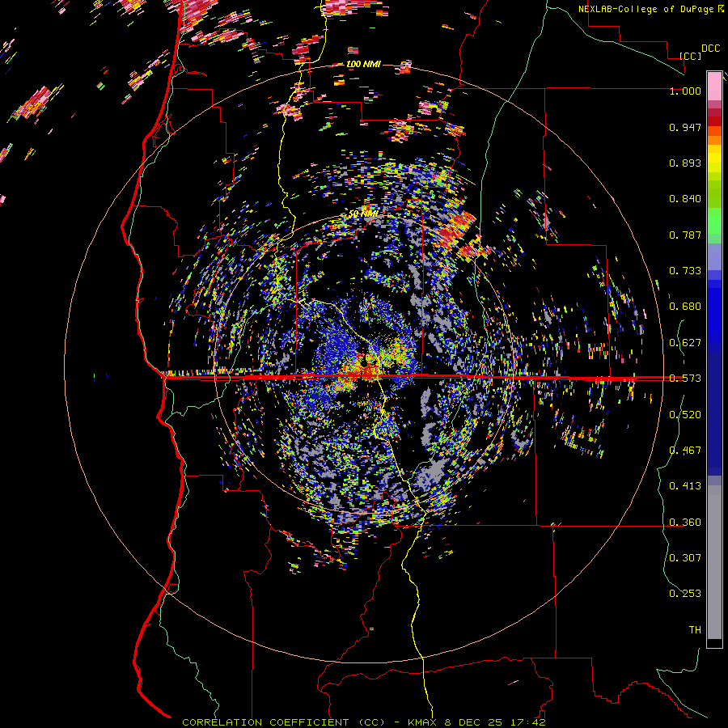Select the 0.307 scale value
This screenshot has width=728, height=728.
685,558
